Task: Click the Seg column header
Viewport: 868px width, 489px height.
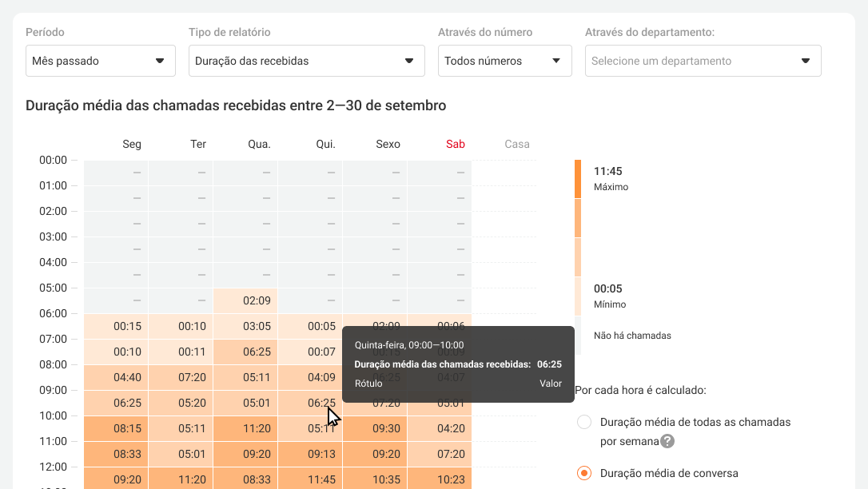Action: tap(132, 145)
